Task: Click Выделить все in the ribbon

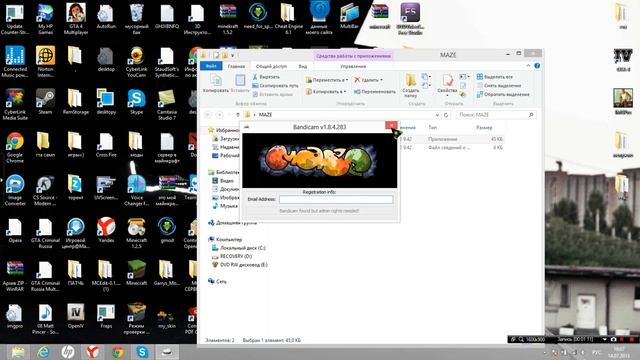Action: (x=495, y=77)
